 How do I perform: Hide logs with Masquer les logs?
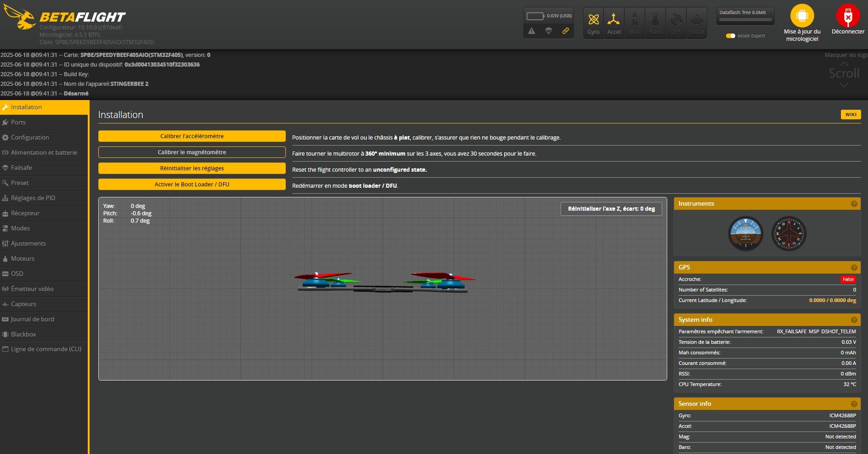point(845,55)
